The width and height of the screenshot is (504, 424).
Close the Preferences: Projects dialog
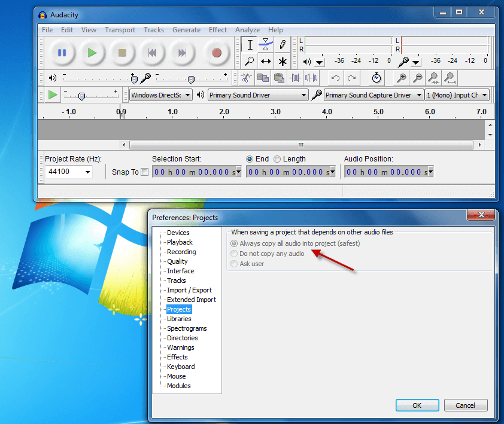pyautogui.click(x=481, y=215)
